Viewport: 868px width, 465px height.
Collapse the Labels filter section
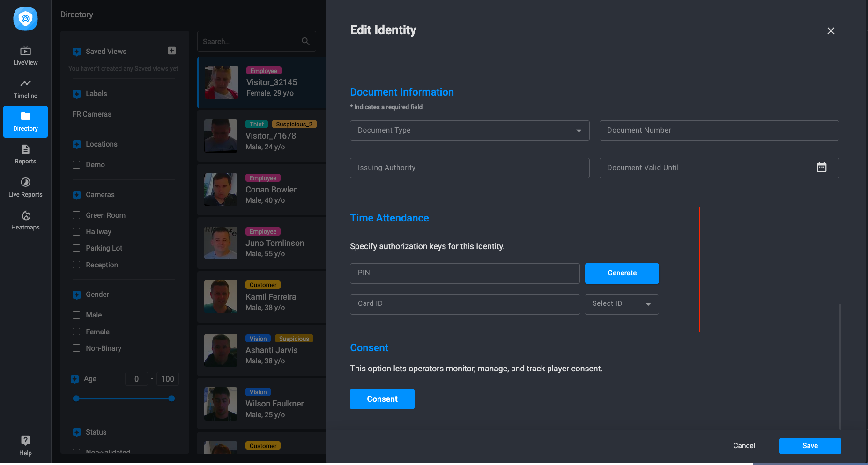coord(77,94)
